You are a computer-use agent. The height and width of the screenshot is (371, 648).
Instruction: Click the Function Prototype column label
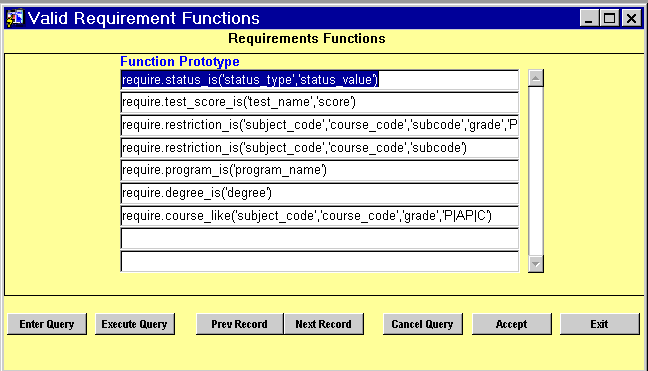pos(180,62)
